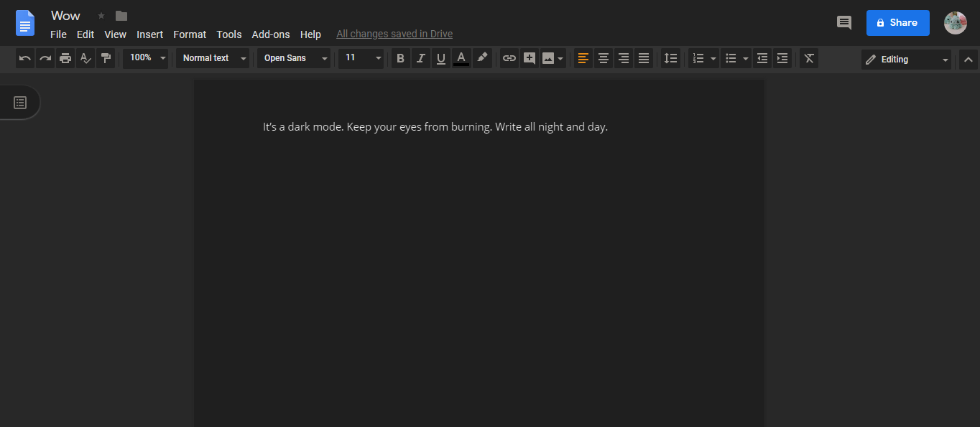Screen dimensions: 980x427
Task: Star the Wow document
Action: 101,16
